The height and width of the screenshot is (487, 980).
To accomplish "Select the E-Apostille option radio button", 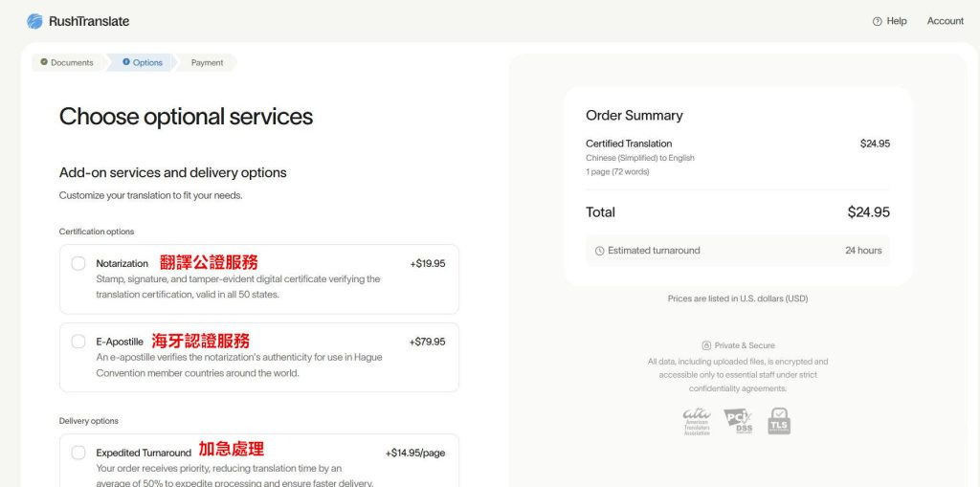I will (78, 342).
